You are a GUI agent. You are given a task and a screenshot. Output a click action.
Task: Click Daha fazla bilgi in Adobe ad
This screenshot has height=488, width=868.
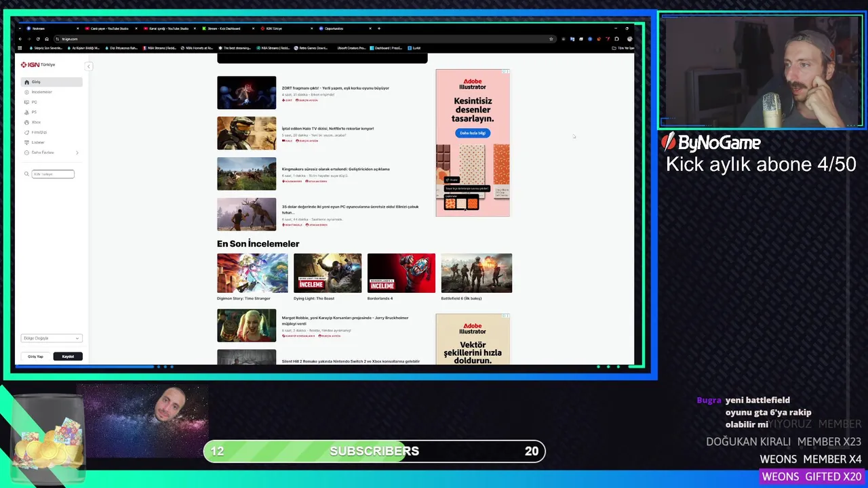tap(472, 133)
